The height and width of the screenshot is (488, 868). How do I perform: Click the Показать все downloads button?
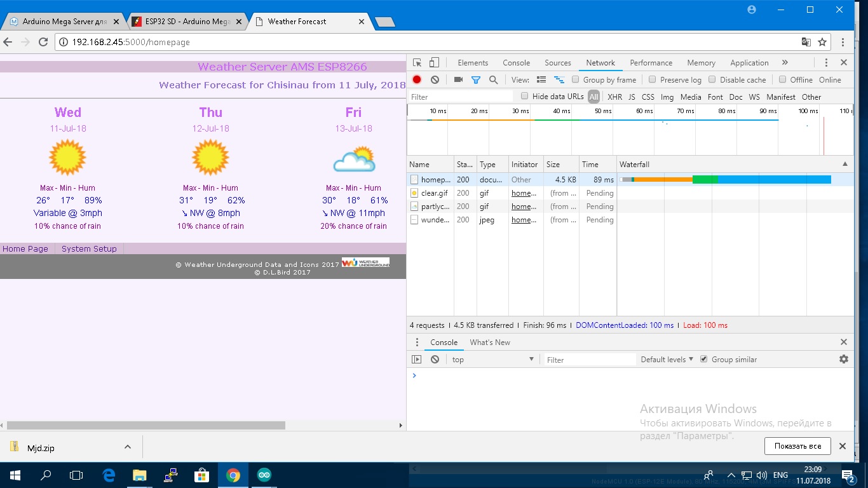797,446
